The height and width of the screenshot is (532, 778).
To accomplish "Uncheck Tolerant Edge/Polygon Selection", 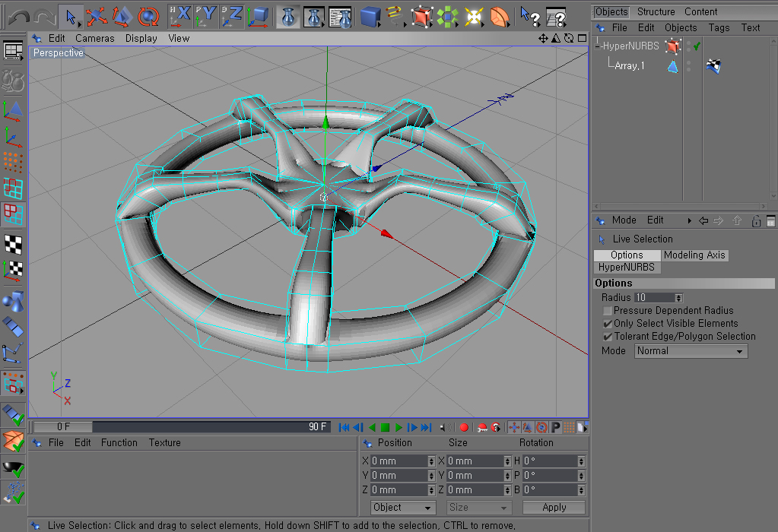I will [x=608, y=337].
